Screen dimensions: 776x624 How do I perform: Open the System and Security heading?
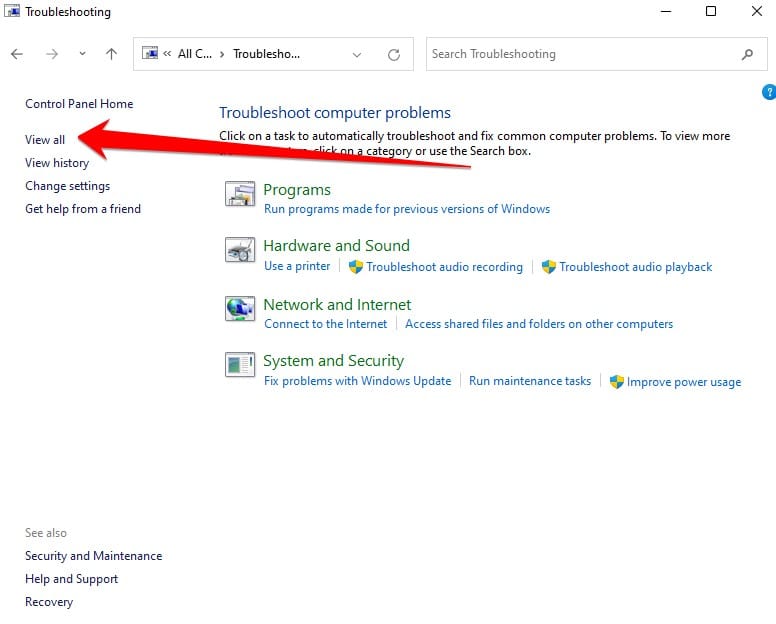coord(334,361)
